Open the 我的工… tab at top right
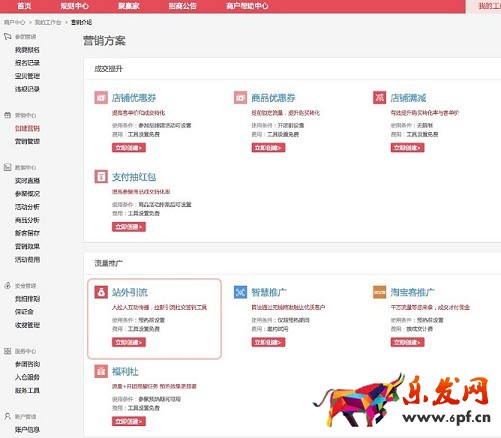 (489, 6)
